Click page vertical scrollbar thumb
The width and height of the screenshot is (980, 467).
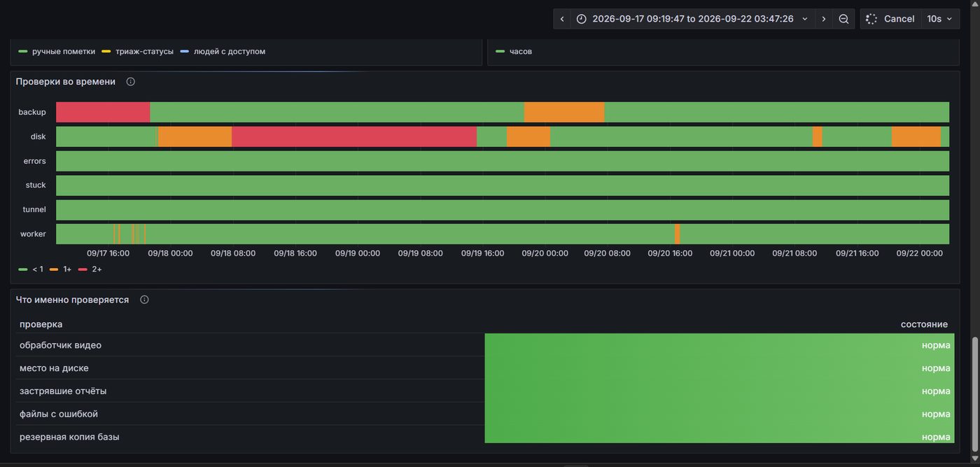[x=975, y=393]
